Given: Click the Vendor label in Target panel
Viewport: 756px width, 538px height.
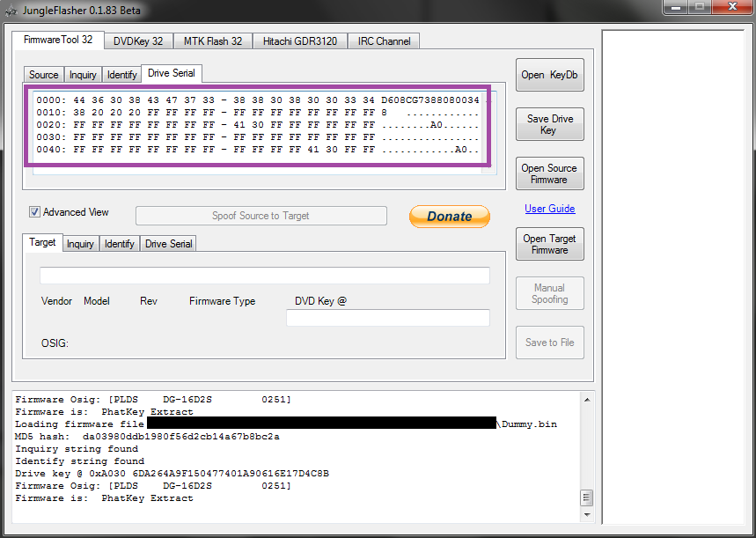Looking at the screenshot, I should pyautogui.click(x=56, y=301).
